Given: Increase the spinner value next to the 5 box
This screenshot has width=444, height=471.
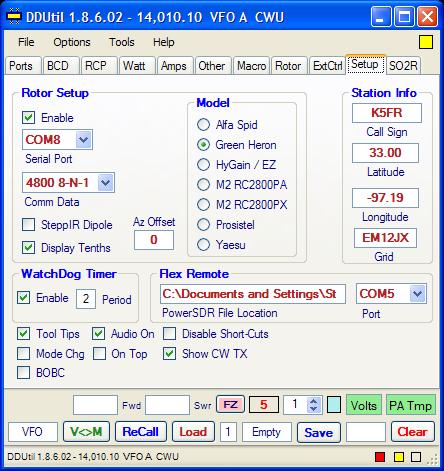Looking at the screenshot, I should (x=313, y=401).
